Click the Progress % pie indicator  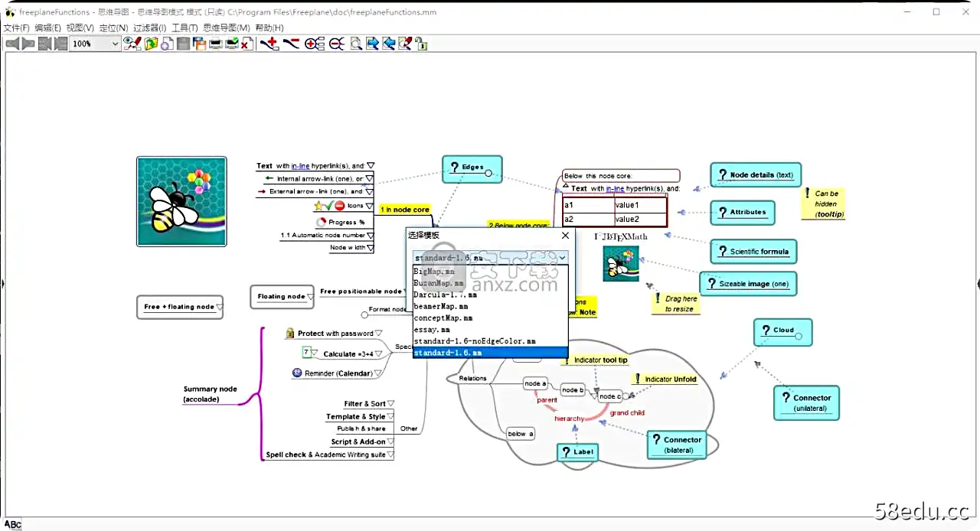322,222
